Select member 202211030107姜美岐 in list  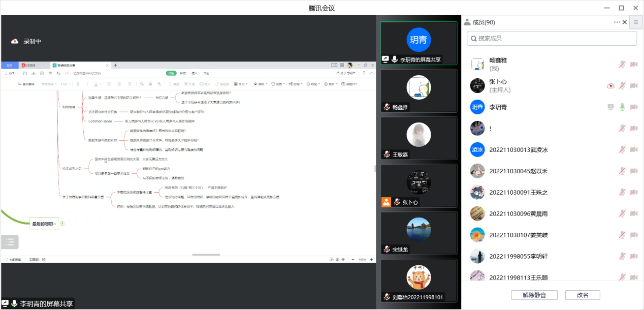pos(518,235)
